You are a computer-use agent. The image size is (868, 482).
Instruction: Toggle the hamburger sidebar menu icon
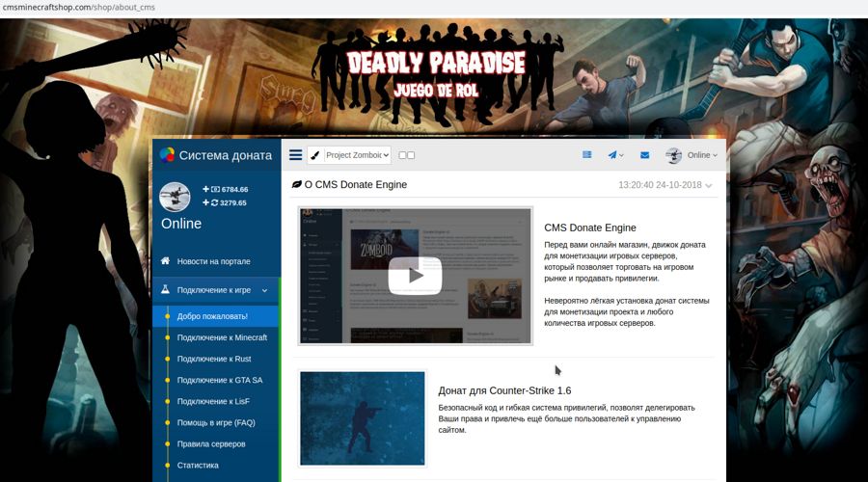(x=295, y=155)
